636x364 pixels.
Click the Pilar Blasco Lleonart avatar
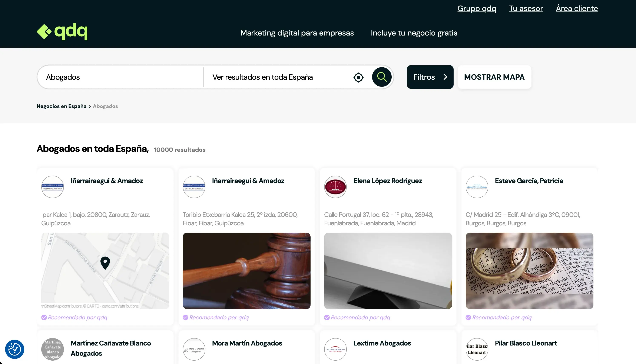click(x=477, y=349)
